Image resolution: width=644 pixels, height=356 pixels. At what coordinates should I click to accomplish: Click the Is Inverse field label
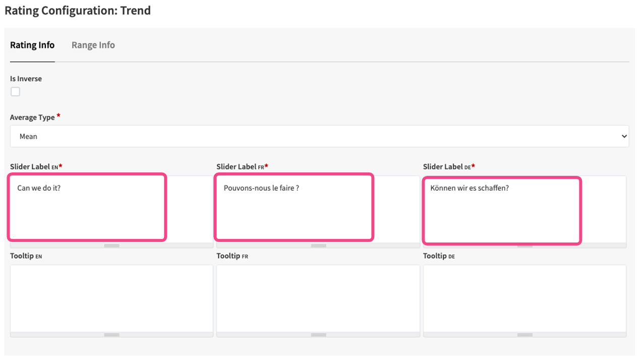pyautogui.click(x=26, y=79)
